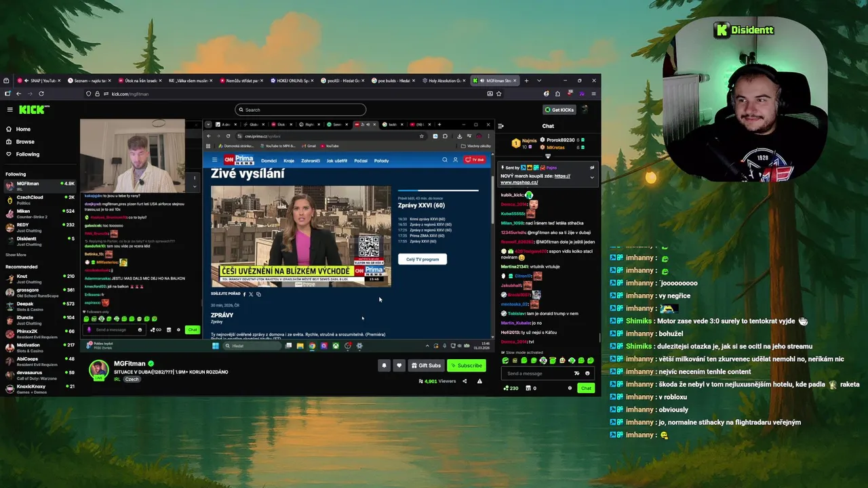The width and height of the screenshot is (868, 488).
Task: Open REDY channel in sidebar
Action: click(41, 226)
